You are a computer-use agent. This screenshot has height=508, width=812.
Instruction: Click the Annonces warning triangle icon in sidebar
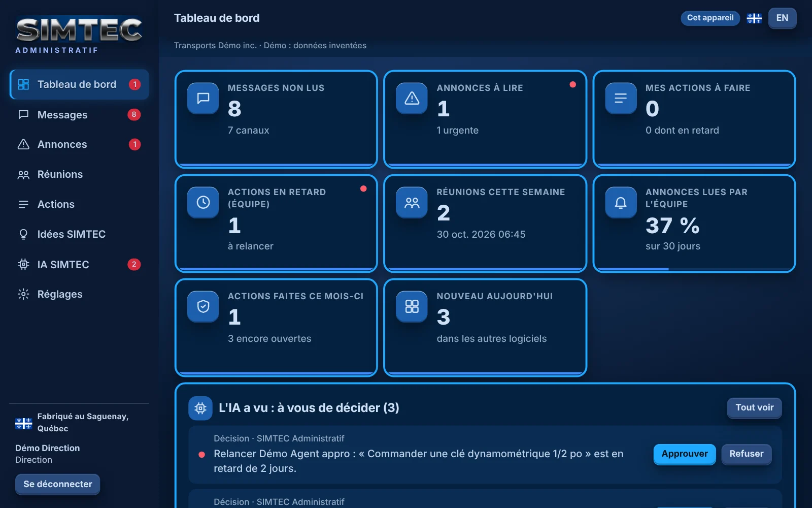pyautogui.click(x=23, y=144)
